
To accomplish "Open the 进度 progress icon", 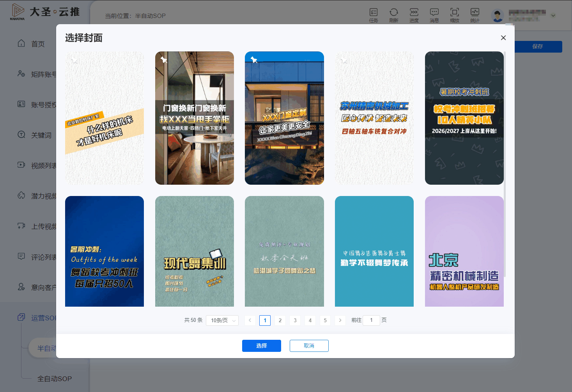I will 414,12.
